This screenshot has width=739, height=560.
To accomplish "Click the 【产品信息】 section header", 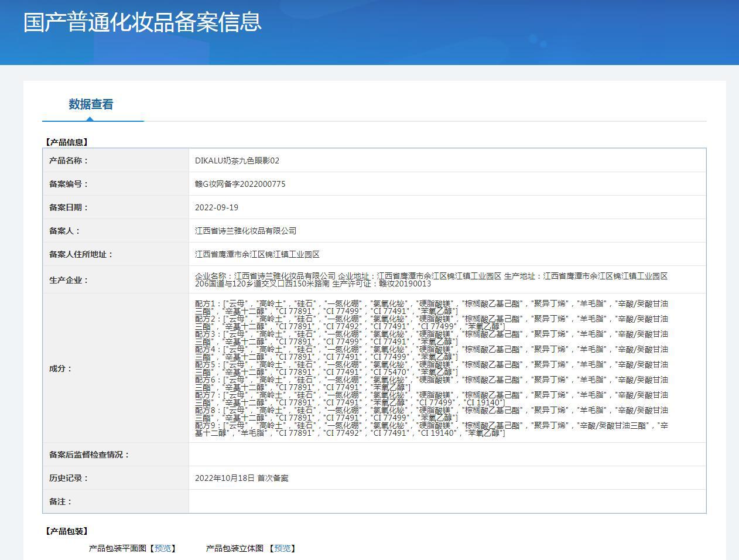I will 66,142.
